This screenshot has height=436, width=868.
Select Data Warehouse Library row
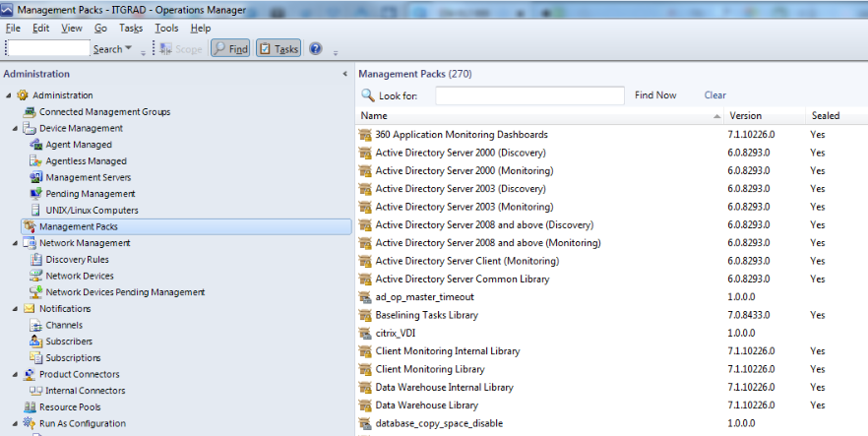(x=612, y=405)
